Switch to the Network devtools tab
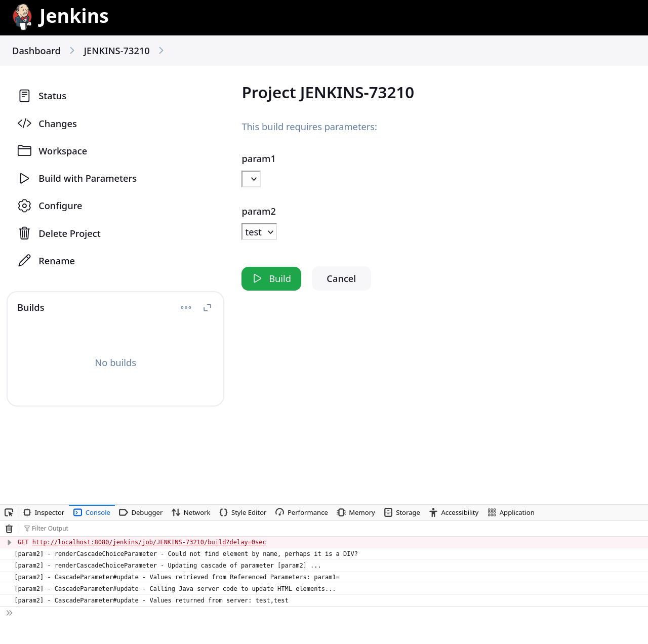Screen dimensions: 648x644 [191, 512]
